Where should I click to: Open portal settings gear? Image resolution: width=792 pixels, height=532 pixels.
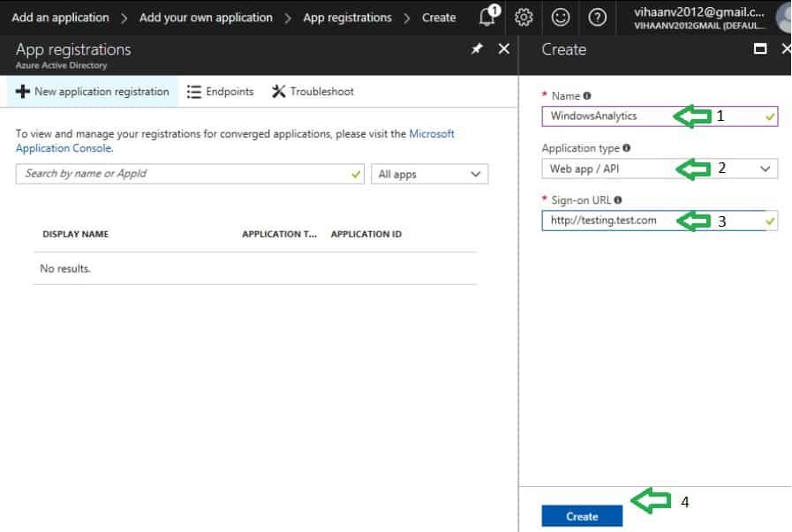coord(524,17)
